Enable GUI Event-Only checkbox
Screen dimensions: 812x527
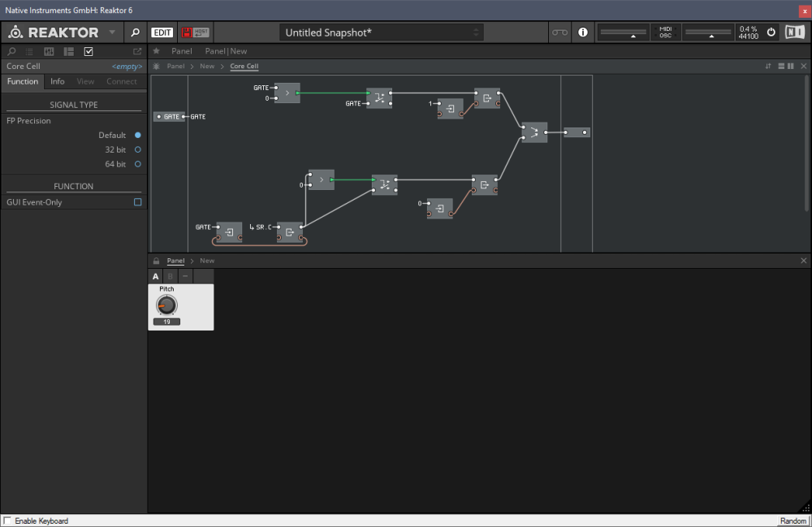click(x=138, y=202)
